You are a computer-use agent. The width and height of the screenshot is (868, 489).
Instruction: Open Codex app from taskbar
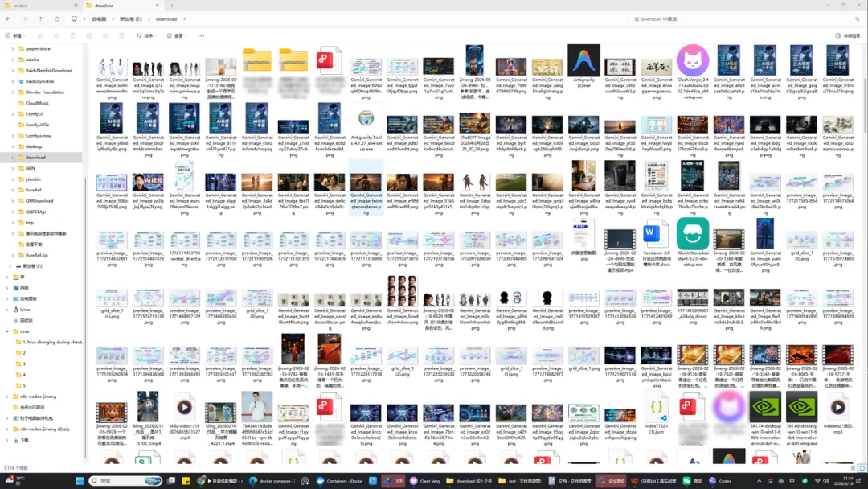pyautogui.click(x=720, y=481)
